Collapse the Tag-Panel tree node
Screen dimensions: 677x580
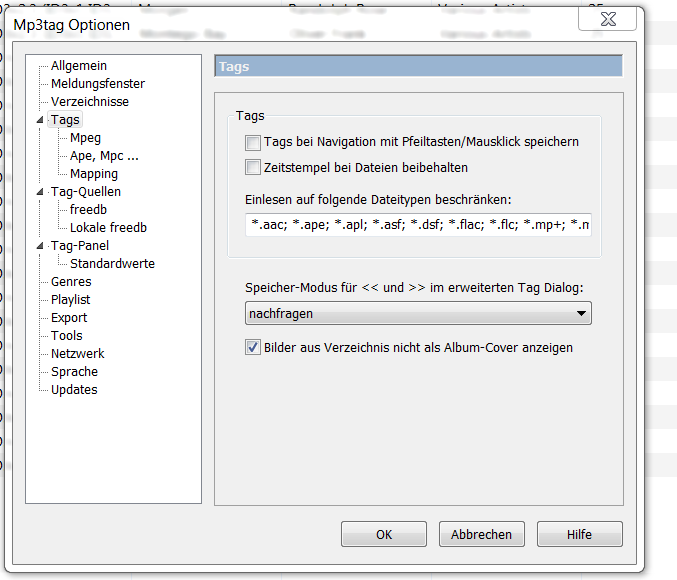click(x=40, y=246)
